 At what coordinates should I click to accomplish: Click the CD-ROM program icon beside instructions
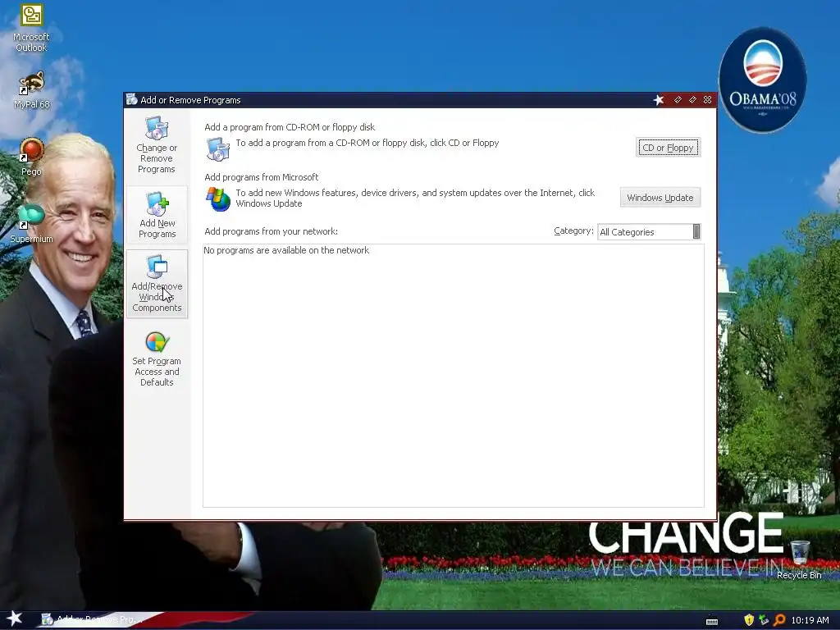coord(218,149)
